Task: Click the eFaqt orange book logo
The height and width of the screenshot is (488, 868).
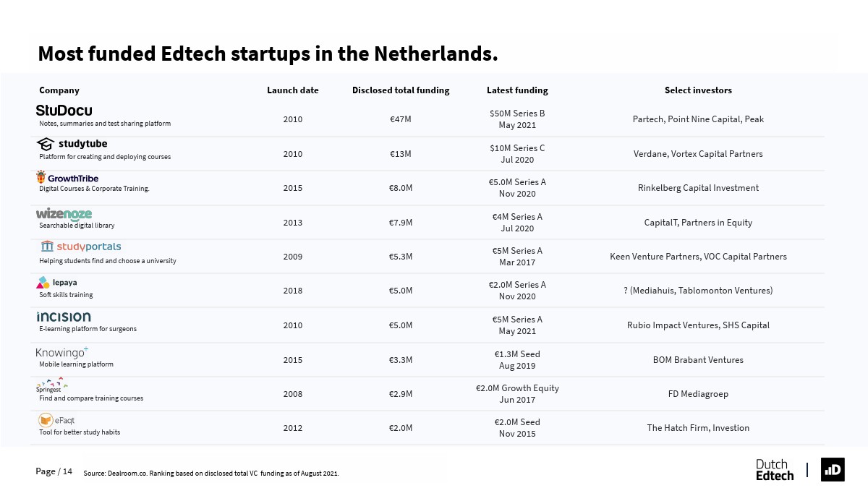Action: click(46, 420)
